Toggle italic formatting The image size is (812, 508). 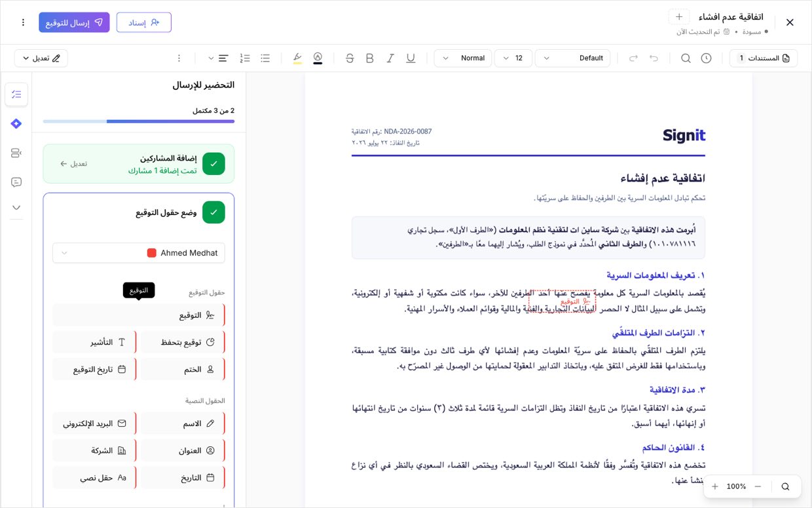390,58
